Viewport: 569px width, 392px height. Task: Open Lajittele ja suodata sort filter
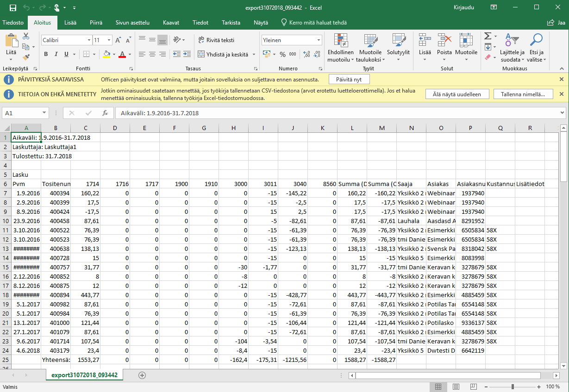tap(512, 48)
